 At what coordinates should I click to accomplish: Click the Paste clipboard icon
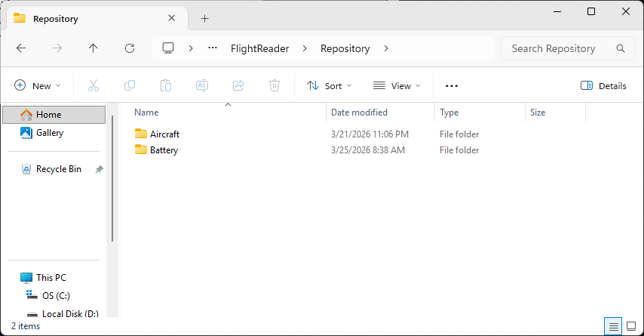point(166,85)
